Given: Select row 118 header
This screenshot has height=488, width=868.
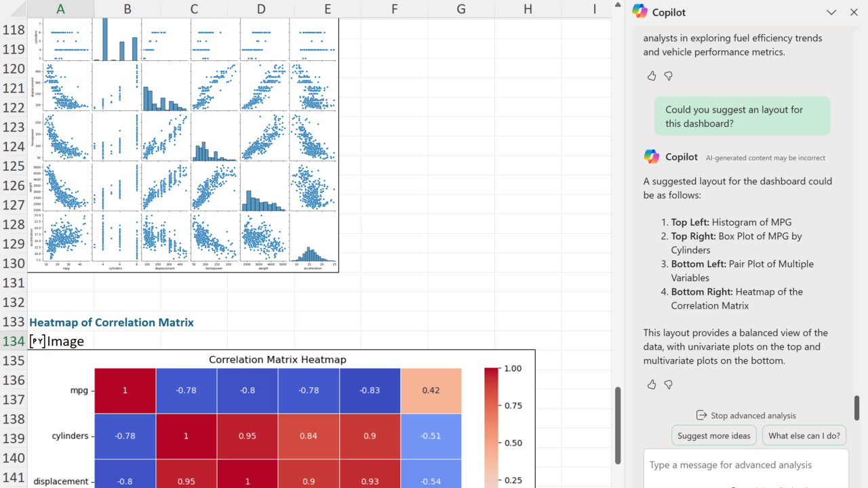Looking at the screenshot, I should [x=14, y=30].
